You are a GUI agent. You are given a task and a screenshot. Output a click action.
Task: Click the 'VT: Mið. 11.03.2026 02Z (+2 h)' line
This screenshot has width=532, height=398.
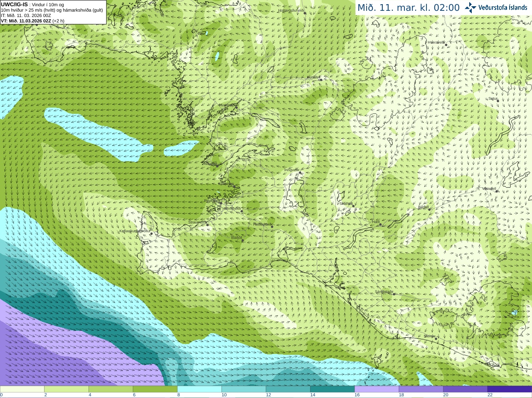click(32, 21)
